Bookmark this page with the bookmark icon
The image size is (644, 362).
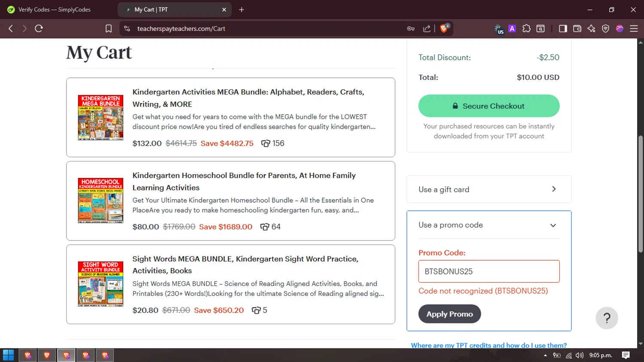[109, 28]
